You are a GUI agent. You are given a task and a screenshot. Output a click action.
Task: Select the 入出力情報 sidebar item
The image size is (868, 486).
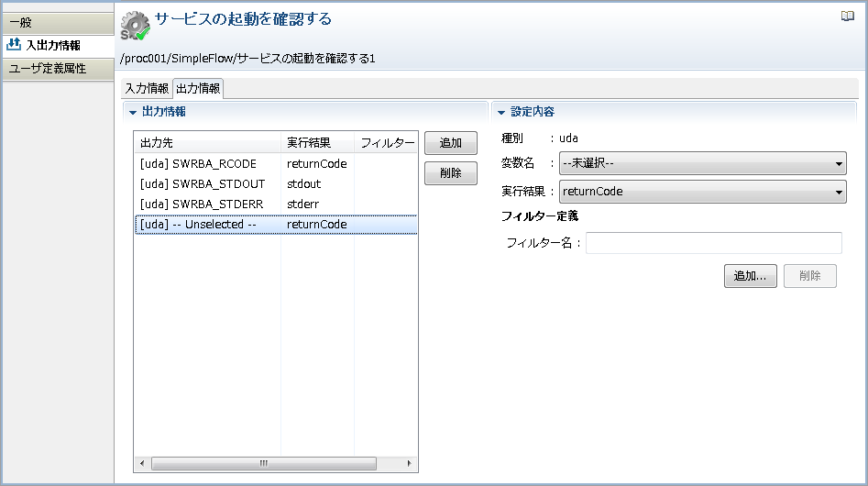pos(58,45)
